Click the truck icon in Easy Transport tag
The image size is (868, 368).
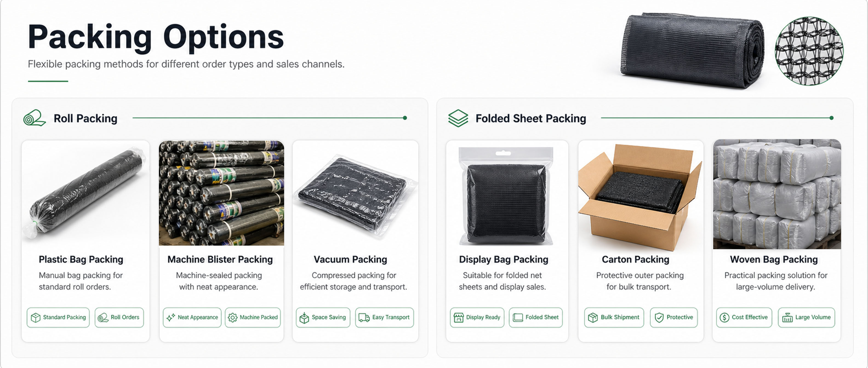tap(364, 318)
